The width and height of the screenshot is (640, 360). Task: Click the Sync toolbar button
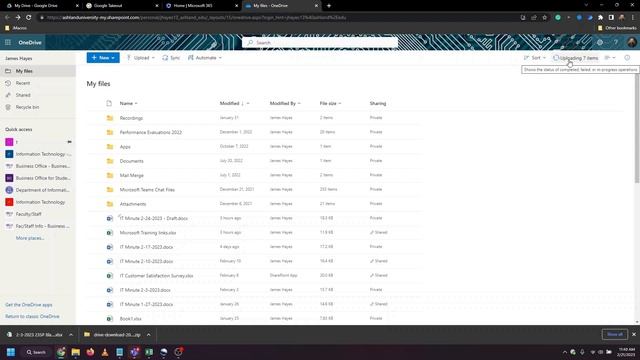(171, 58)
